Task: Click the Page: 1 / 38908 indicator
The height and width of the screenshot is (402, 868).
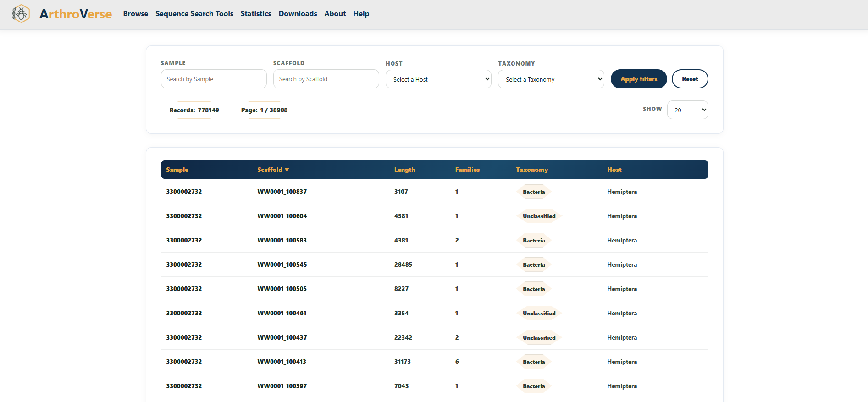Action: point(265,110)
